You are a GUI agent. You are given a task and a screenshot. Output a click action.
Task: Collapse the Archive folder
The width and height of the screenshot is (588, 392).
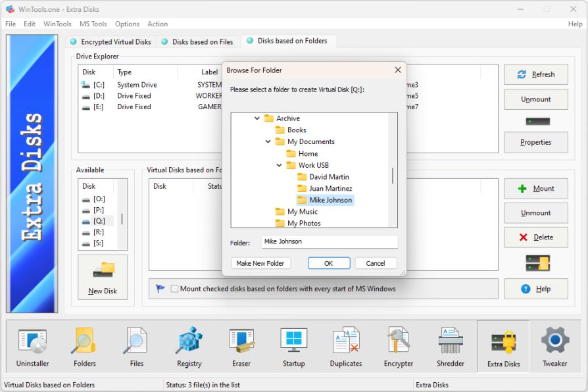(x=257, y=118)
